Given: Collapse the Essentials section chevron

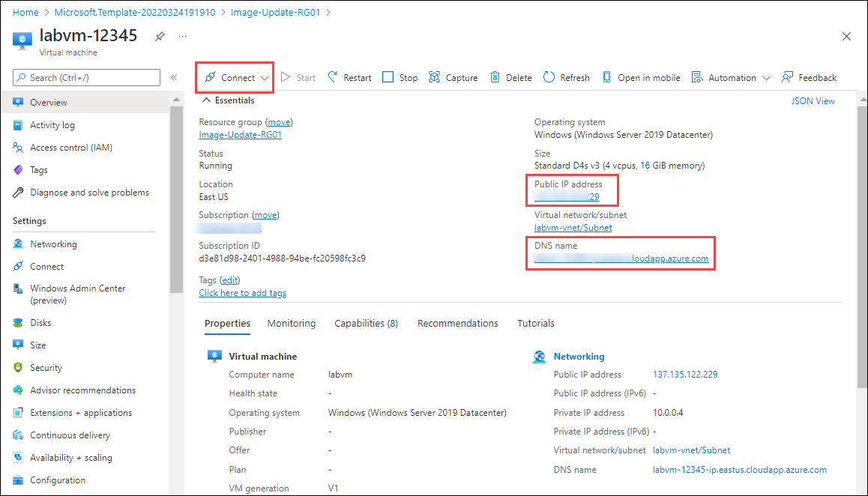Looking at the screenshot, I should [206, 100].
